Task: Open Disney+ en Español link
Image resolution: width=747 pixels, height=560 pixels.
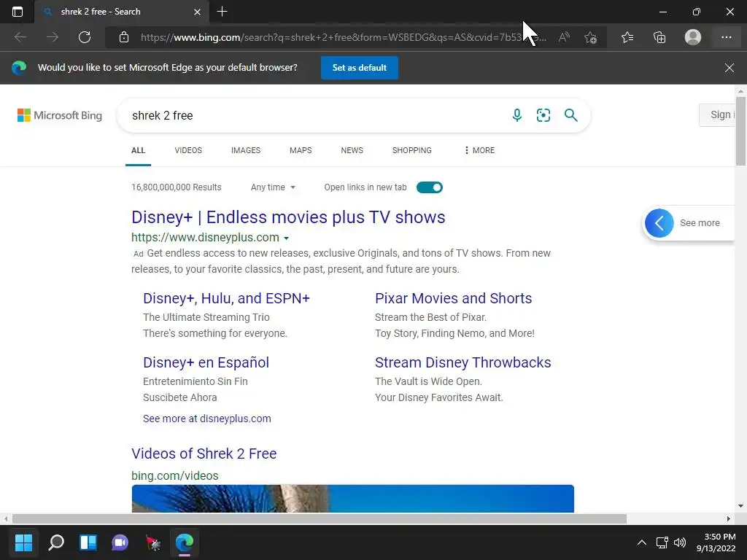Action: click(x=206, y=362)
